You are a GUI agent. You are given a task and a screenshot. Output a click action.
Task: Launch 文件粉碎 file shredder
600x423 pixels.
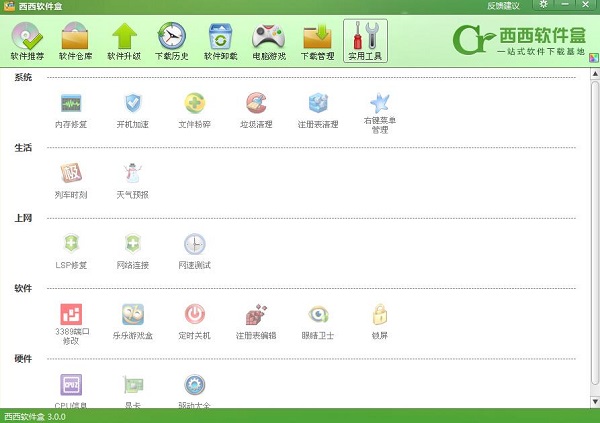tap(195, 111)
